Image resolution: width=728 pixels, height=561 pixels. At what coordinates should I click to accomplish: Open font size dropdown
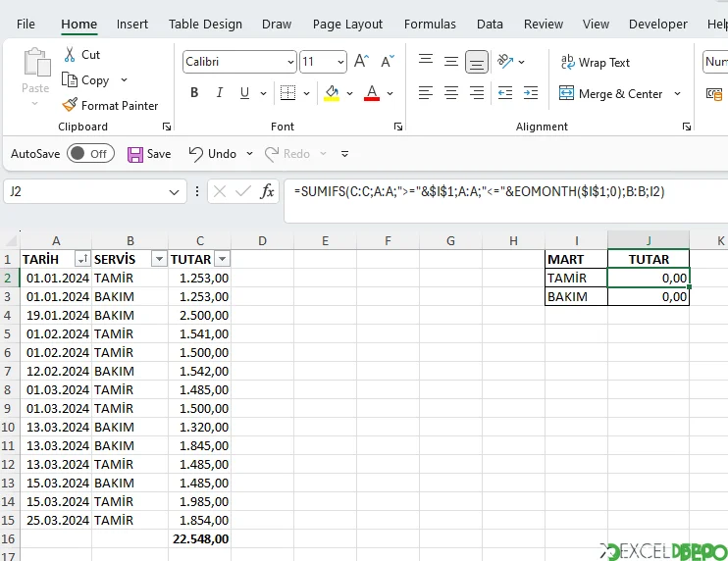coord(340,62)
